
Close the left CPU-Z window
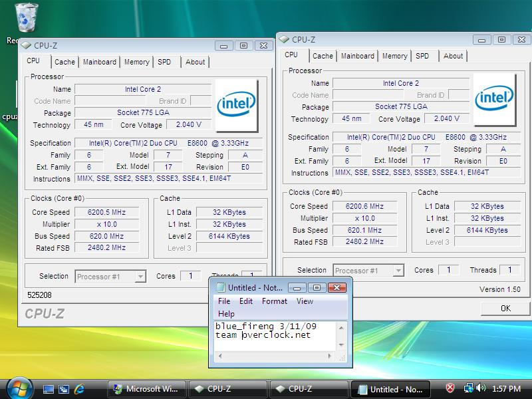(x=263, y=46)
